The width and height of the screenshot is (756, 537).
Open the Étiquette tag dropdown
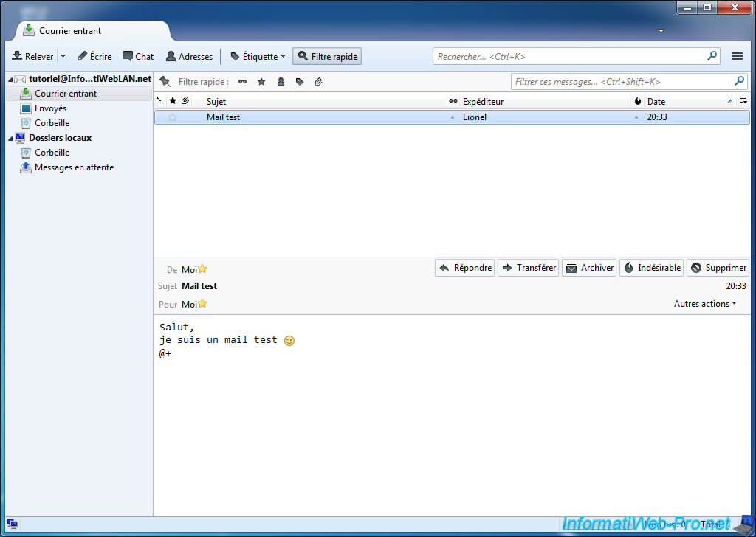point(258,56)
